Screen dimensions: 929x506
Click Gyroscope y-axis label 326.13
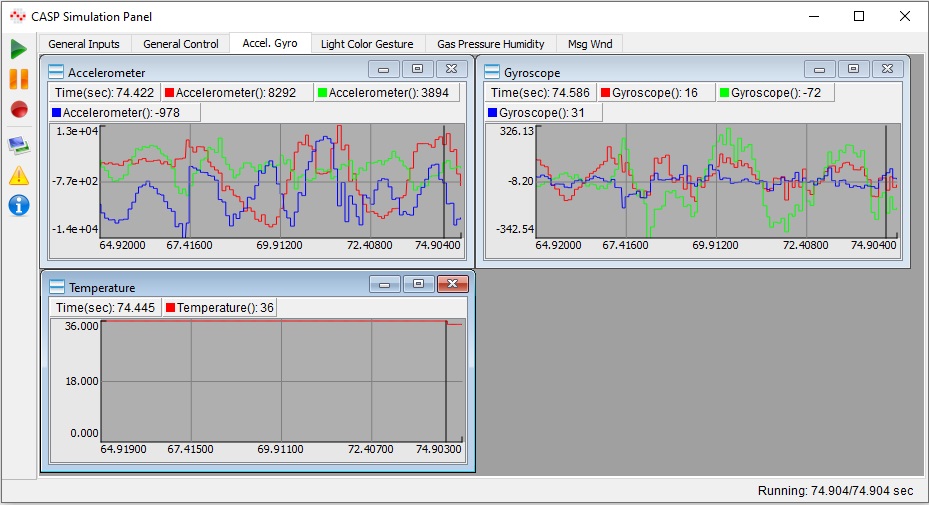(516, 131)
